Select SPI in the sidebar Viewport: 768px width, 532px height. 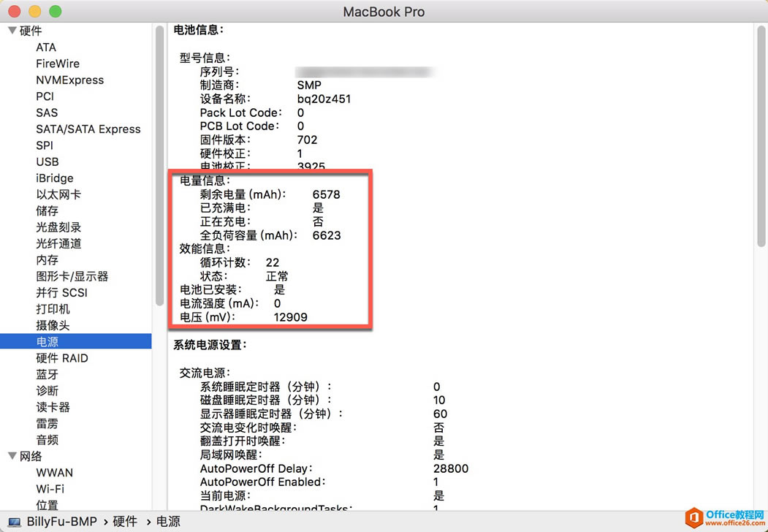(44, 145)
